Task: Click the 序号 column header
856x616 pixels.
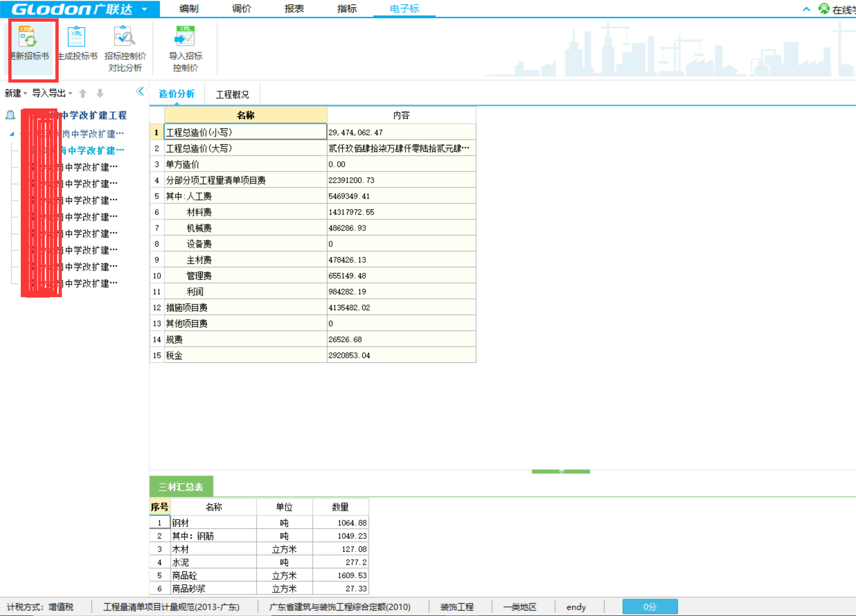Action: 160,507
